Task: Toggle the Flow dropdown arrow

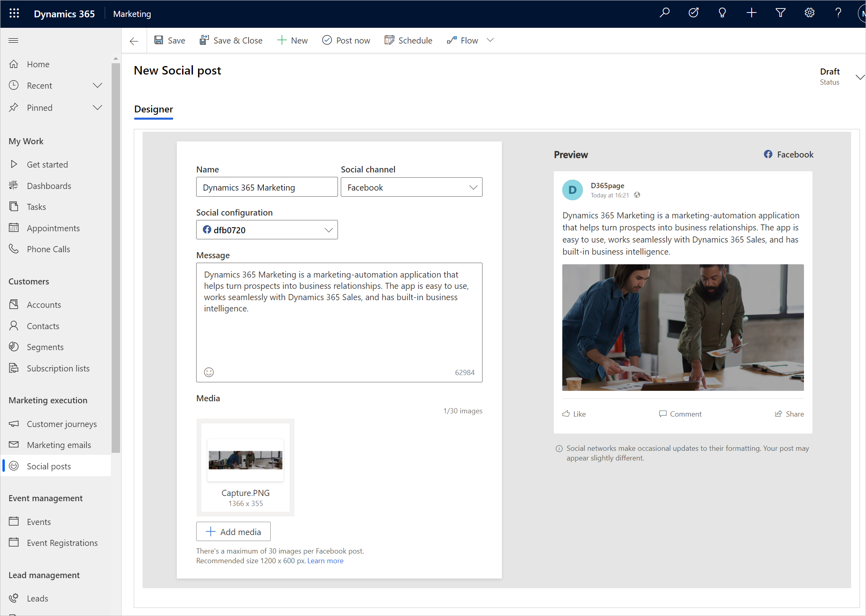Action: click(x=492, y=40)
